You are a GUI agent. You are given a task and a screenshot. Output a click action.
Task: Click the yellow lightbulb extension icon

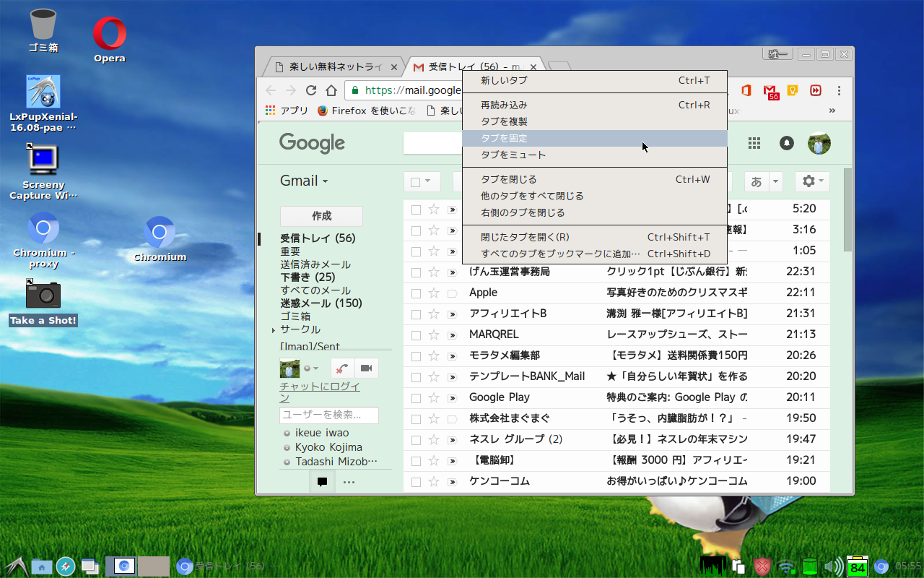(793, 90)
